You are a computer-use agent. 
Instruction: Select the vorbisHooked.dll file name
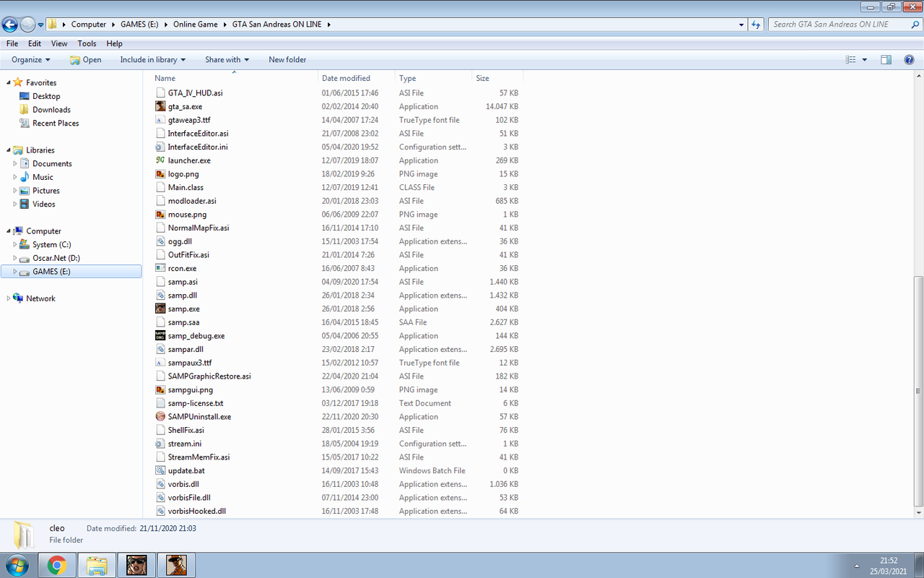(x=197, y=512)
